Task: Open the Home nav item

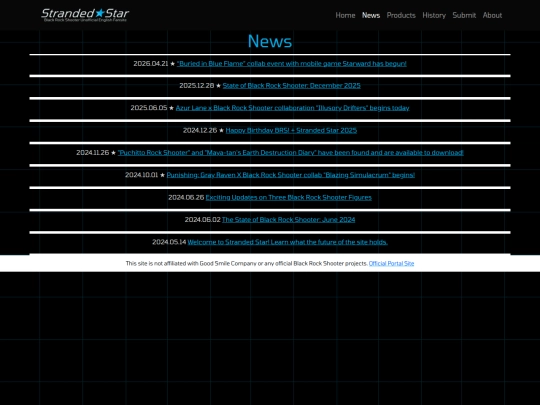Action: [x=345, y=15]
